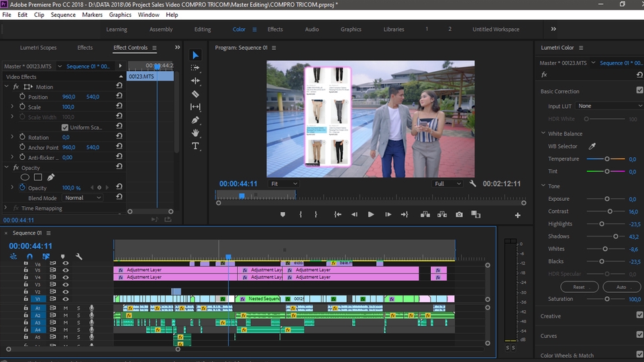This screenshot has height=362, width=644.
Task: Open Program monitor settings wrench
Action: click(x=473, y=183)
